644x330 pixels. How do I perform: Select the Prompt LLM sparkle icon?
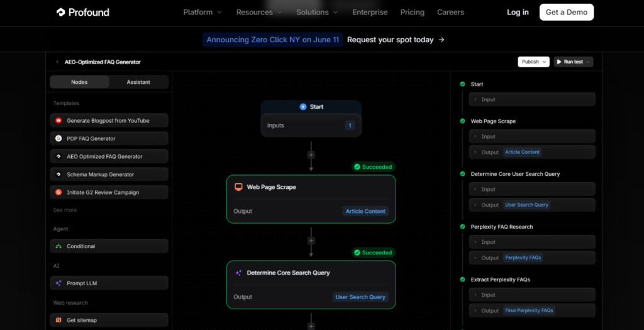pyautogui.click(x=58, y=283)
